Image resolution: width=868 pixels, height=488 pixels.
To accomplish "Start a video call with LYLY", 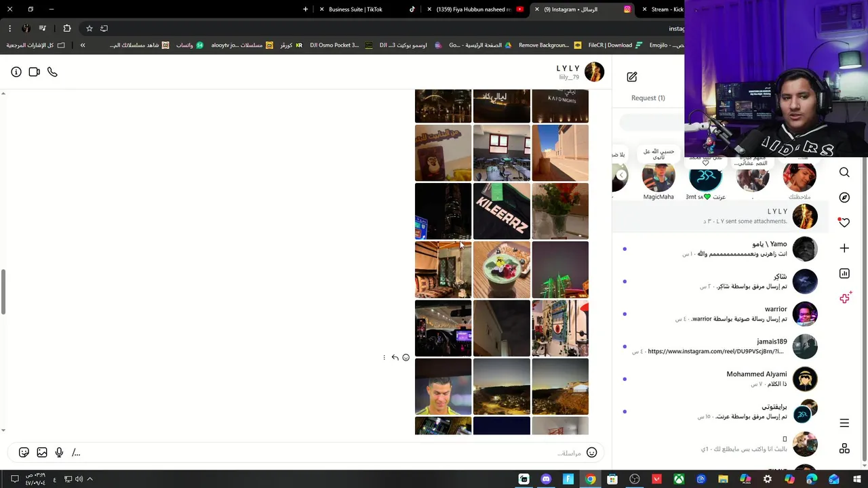I will pyautogui.click(x=35, y=72).
